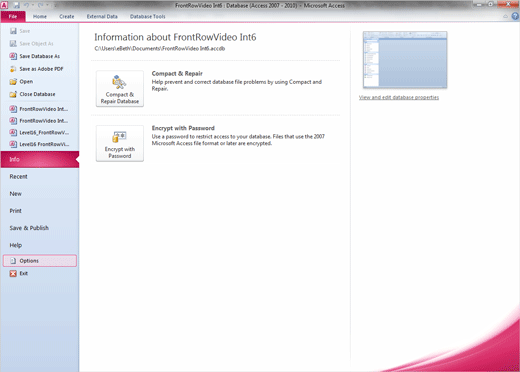The image size is (520, 372).
Task: Select New in Backstage sidebar
Action: [15, 194]
